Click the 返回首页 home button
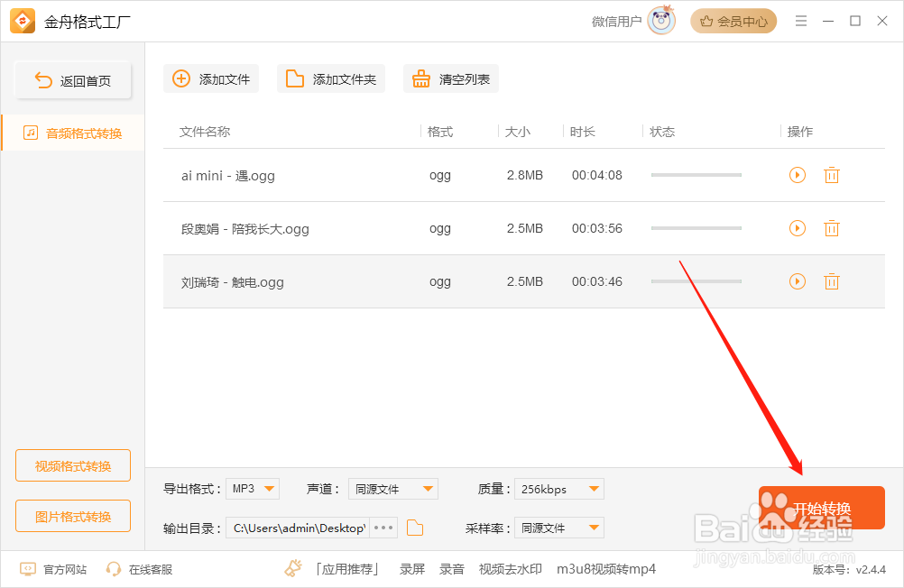Image resolution: width=904 pixels, height=588 pixels. 72,79
